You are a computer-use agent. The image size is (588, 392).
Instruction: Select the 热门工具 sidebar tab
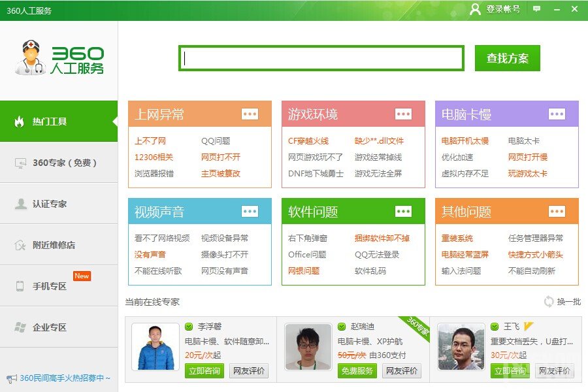(x=59, y=122)
